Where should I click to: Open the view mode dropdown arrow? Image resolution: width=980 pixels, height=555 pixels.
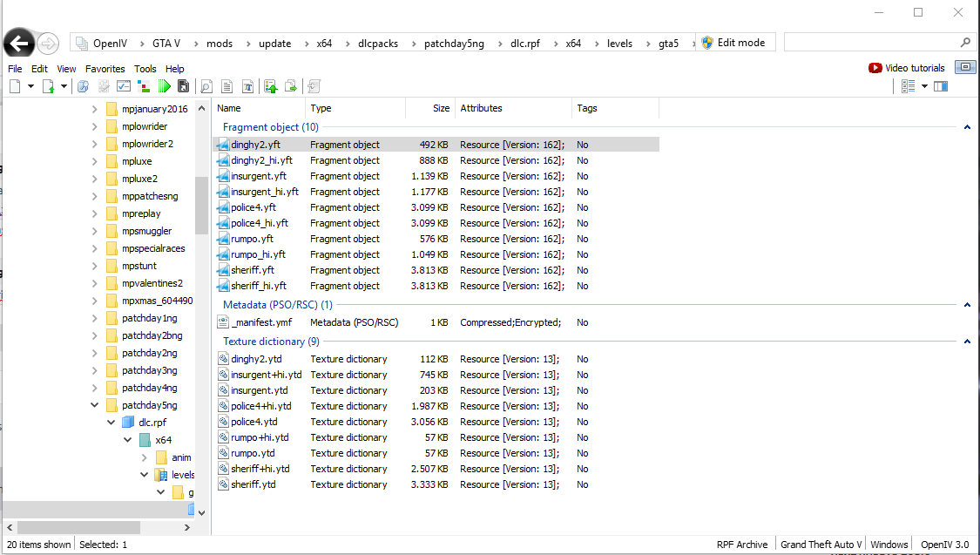[x=925, y=86]
